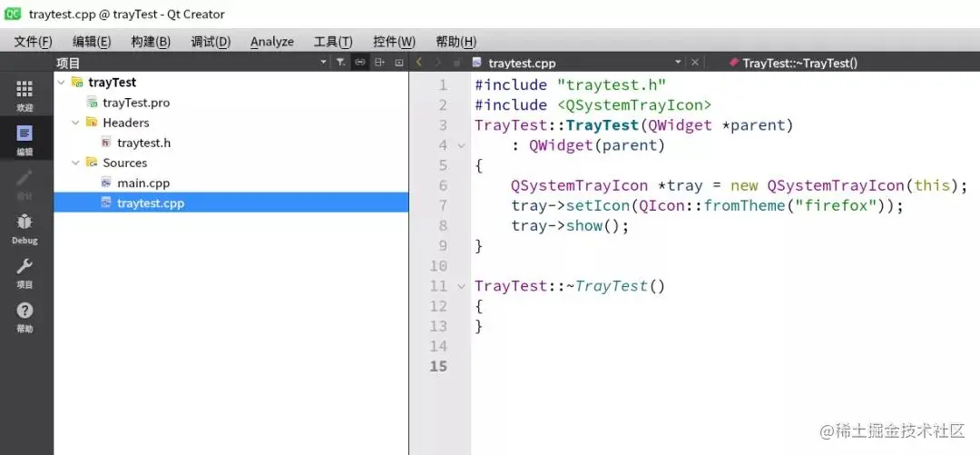Open the 欢迎 (Welcome) mode
Image resolution: width=980 pixels, height=455 pixels.
tap(24, 95)
